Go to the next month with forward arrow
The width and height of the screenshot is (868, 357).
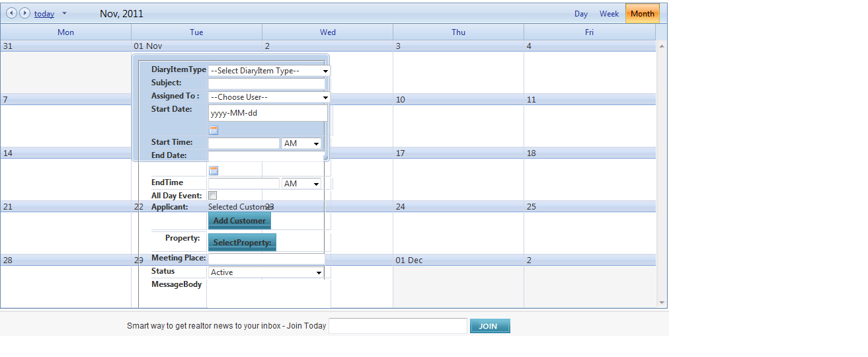point(24,13)
